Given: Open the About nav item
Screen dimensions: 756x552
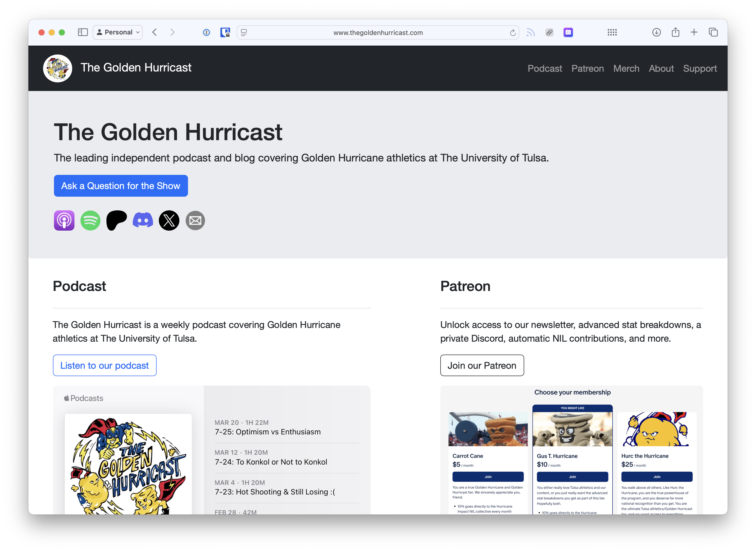Looking at the screenshot, I should click(x=661, y=68).
